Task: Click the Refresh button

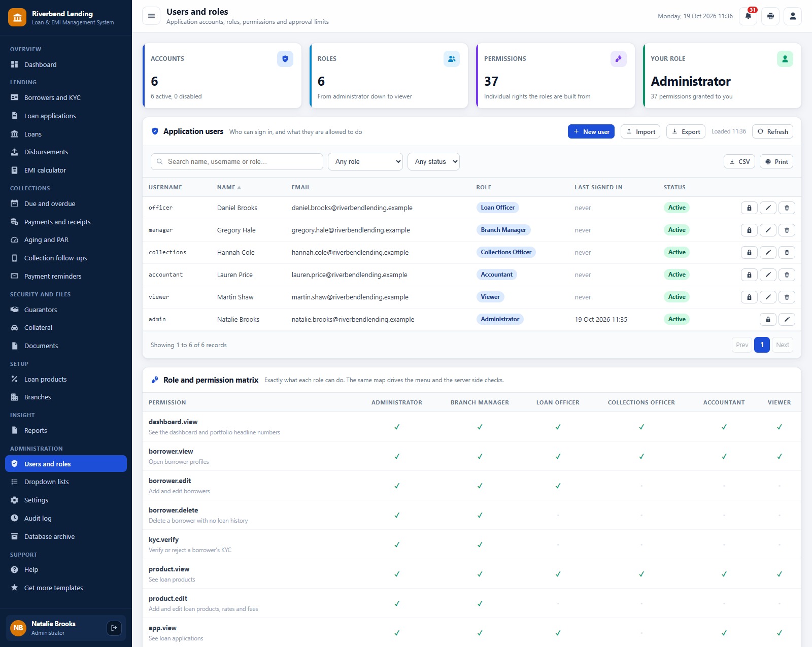Action: click(x=772, y=131)
